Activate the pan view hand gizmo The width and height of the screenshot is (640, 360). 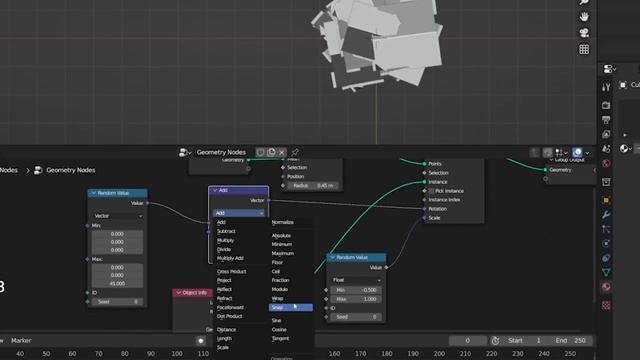click(584, 17)
